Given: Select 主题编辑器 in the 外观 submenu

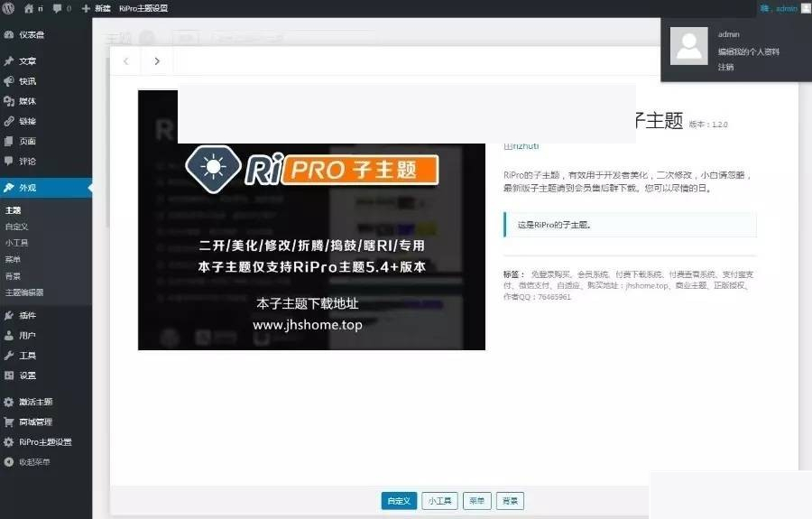Looking at the screenshot, I should click(24, 292).
